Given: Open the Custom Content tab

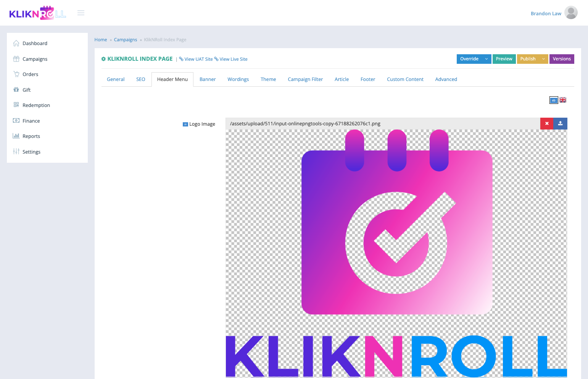Looking at the screenshot, I should coord(405,79).
